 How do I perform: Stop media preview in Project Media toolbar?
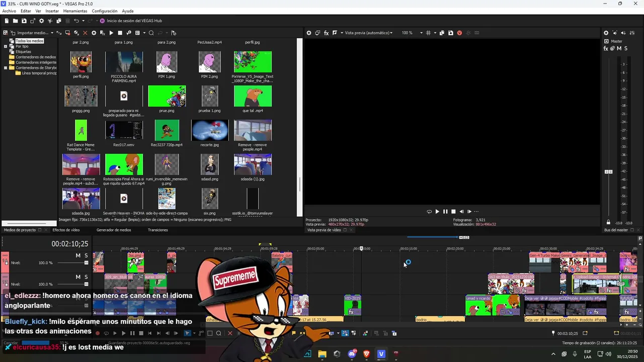pyautogui.click(x=120, y=33)
